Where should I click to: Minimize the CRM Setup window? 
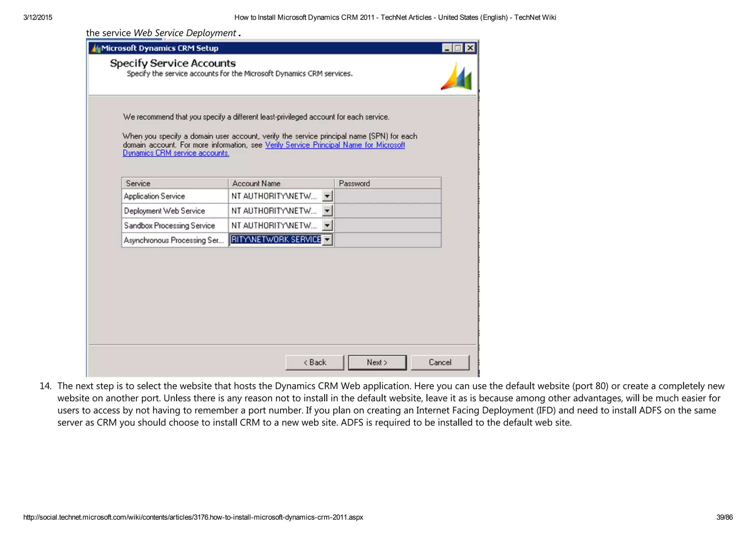pyautogui.click(x=447, y=48)
